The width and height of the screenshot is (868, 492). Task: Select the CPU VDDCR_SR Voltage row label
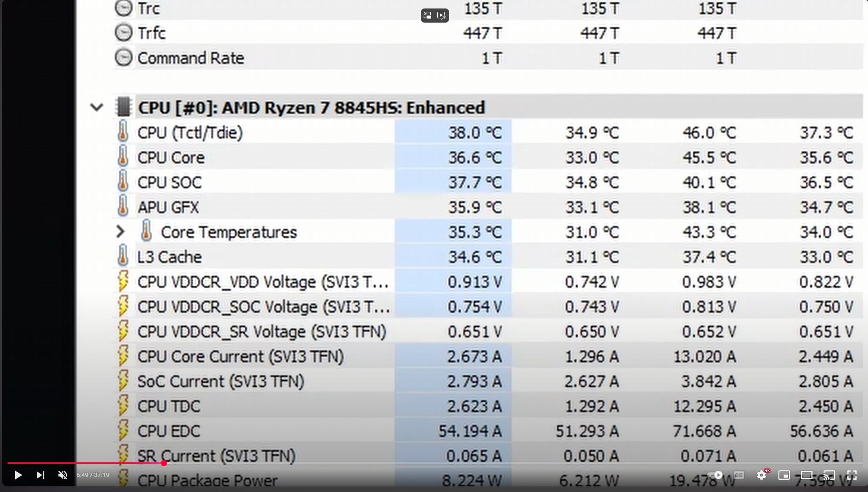[x=262, y=332]
